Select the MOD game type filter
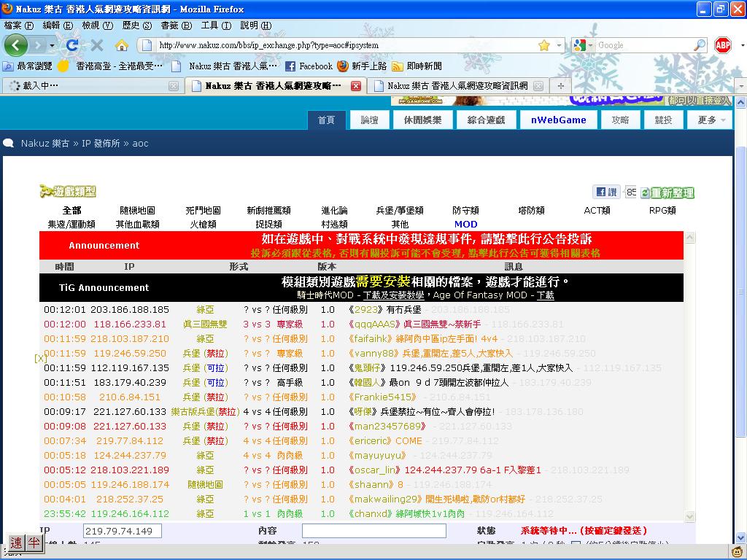Screen dimensions: 747x560 [465, 225]
